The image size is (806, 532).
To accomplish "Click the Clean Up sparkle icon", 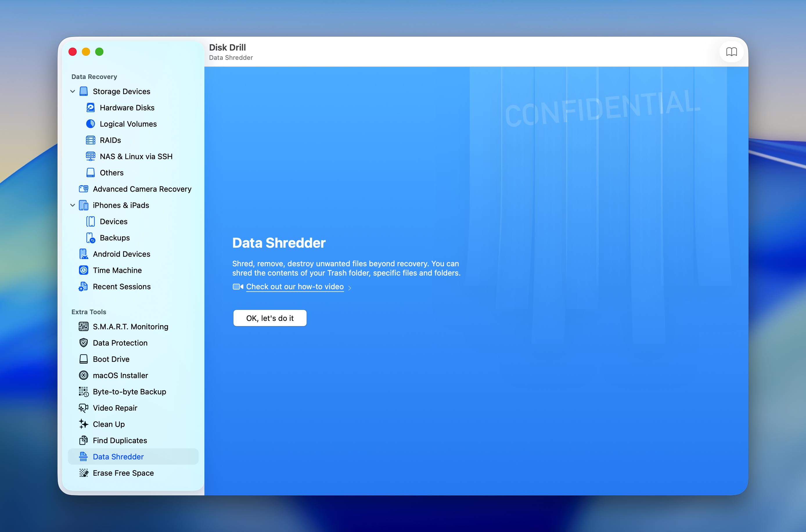I will point(83,424).
